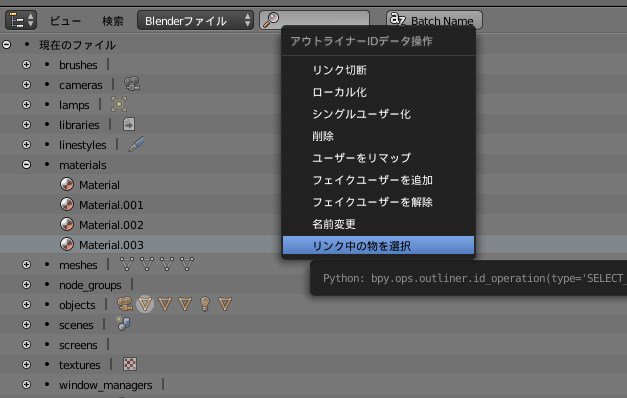This screenshot has width=627, height=398.
Task: Open the Blenderファイル display mode dropdown
Action: (195, 20)
